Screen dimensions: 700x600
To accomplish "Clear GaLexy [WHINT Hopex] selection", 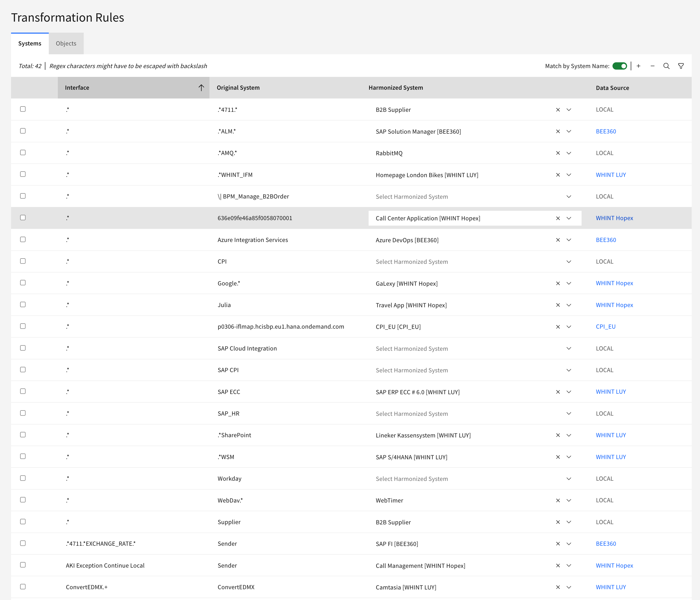I will (558, 283).
